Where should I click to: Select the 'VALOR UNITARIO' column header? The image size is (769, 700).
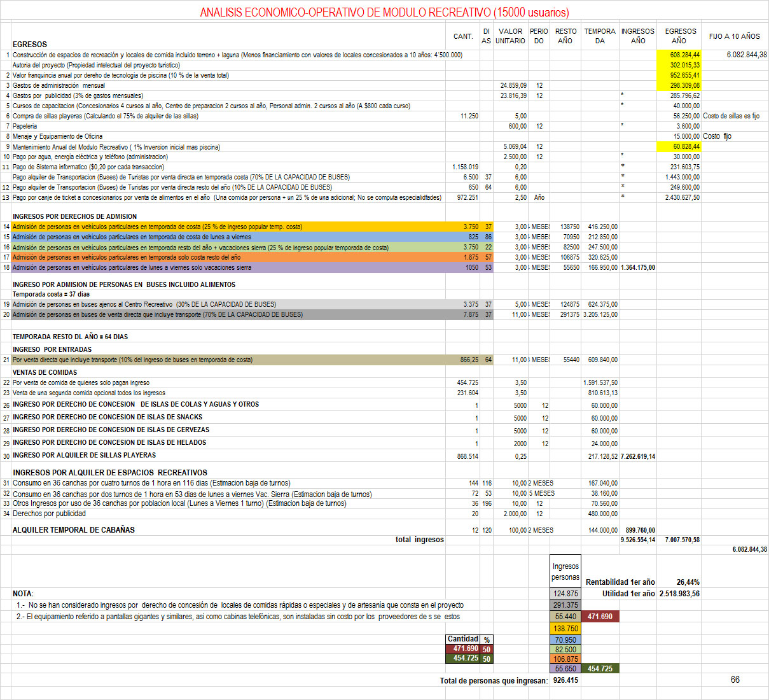click(510, 36)
